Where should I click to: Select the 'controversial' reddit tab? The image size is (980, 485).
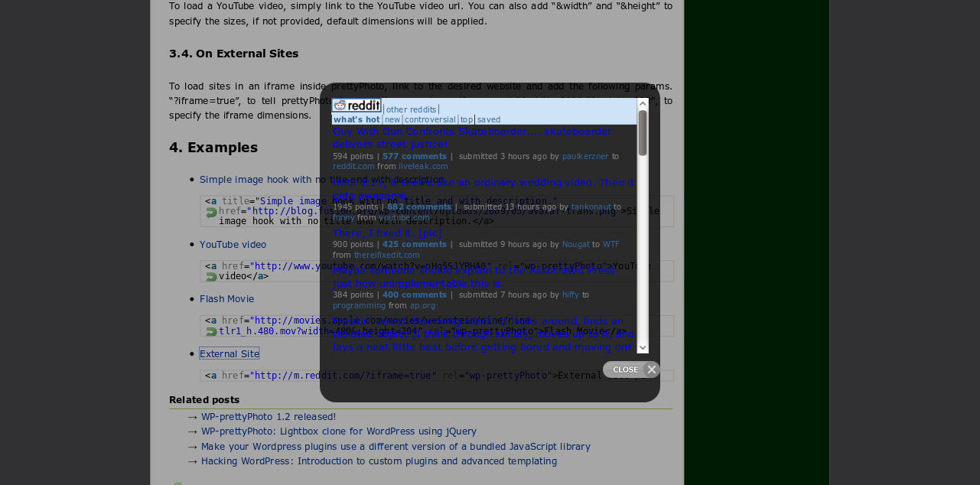coord(430,119)
